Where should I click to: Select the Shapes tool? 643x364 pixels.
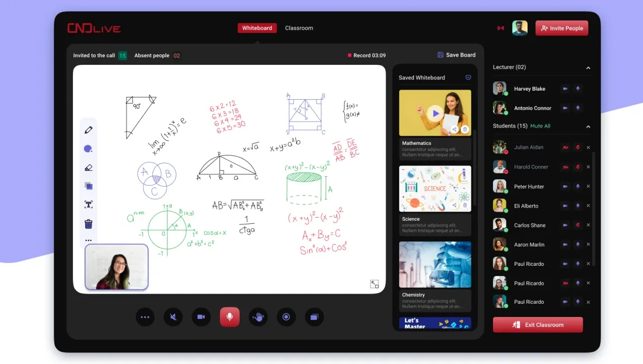(x=89, y=186)
